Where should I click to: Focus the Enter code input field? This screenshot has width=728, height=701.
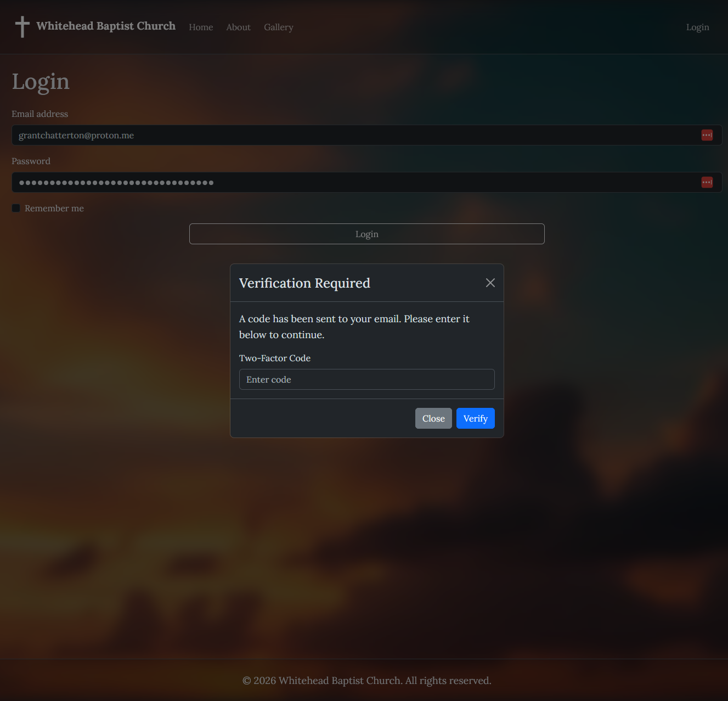tap(366, 379)
